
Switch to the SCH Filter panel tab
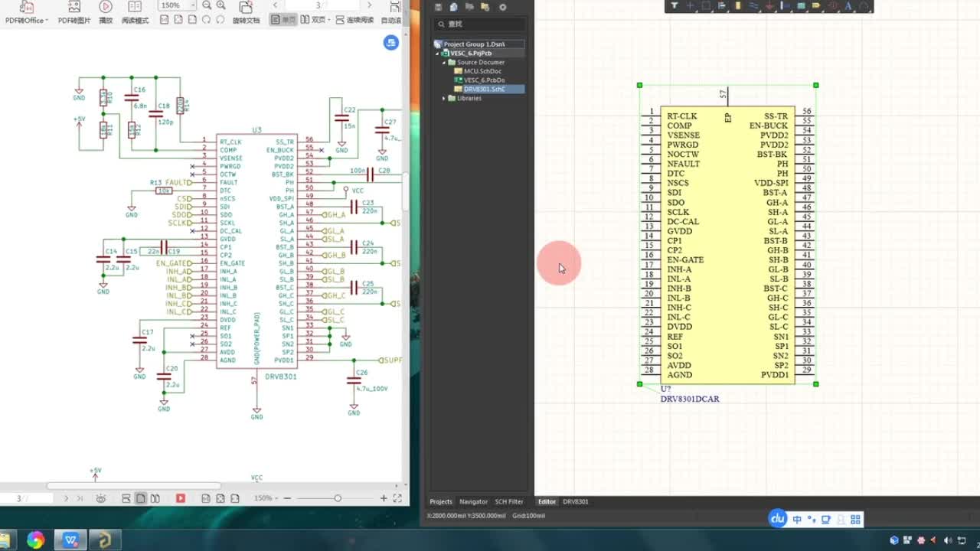click(x=509, y=502)
